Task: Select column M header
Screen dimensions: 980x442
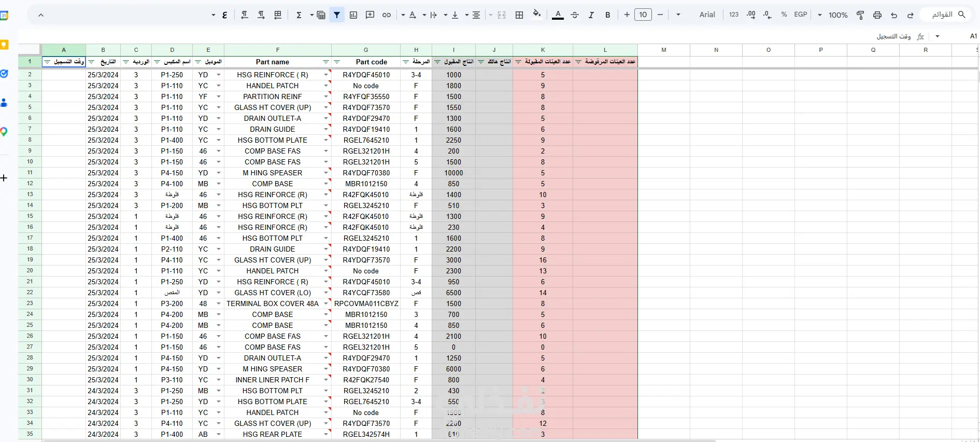Action: point(664,50)
